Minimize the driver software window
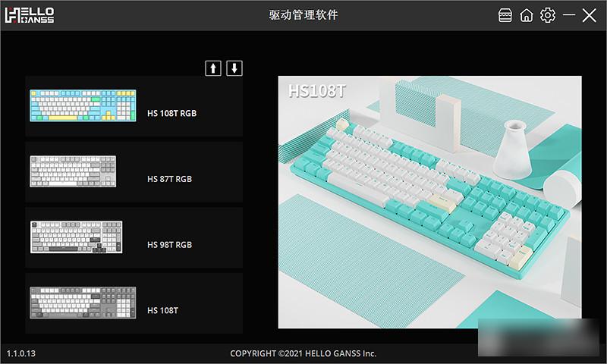 click(568, 15)
